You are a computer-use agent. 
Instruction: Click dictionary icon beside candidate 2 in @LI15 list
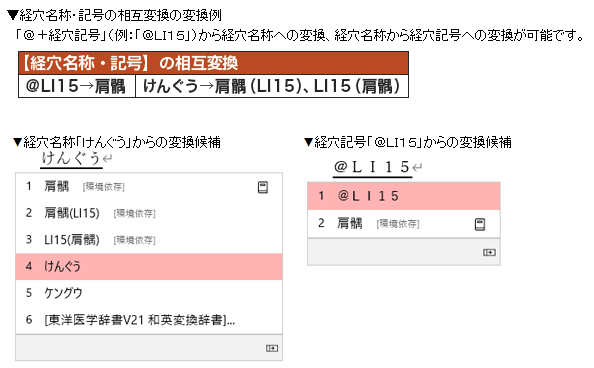(480, 224)
